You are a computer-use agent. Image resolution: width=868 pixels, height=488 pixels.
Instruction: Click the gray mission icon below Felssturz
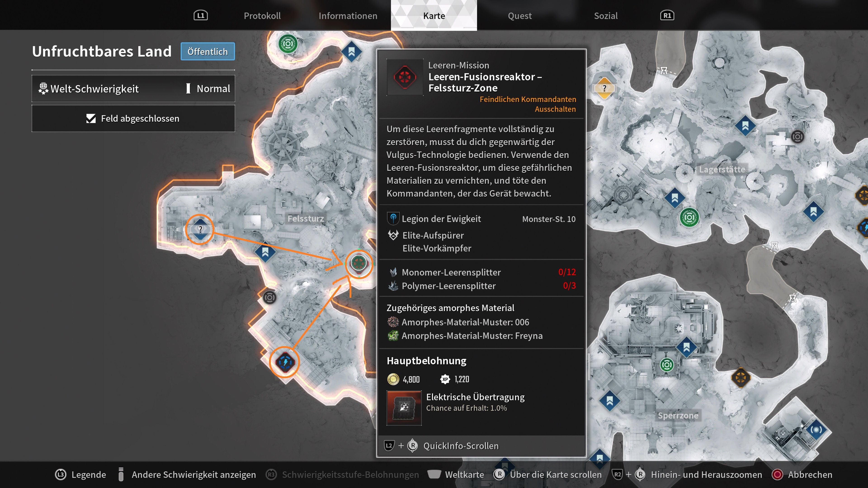(x=269, y=297)
